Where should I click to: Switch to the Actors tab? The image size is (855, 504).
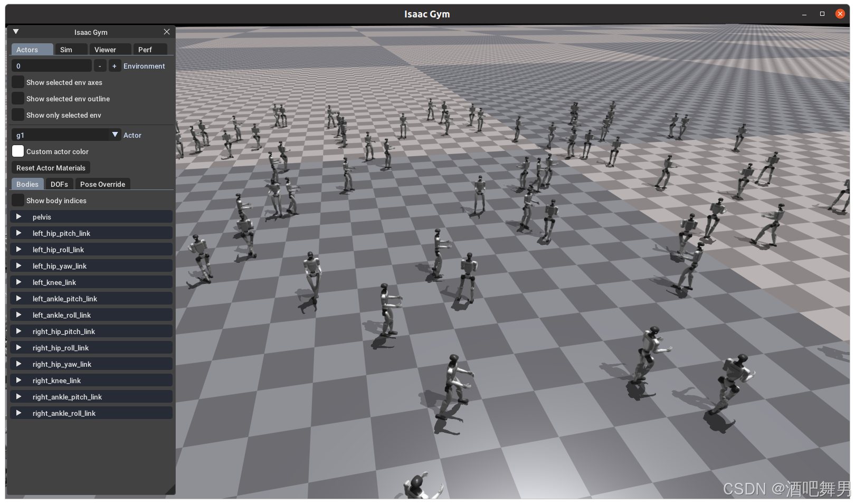click(x=32, y=50)
